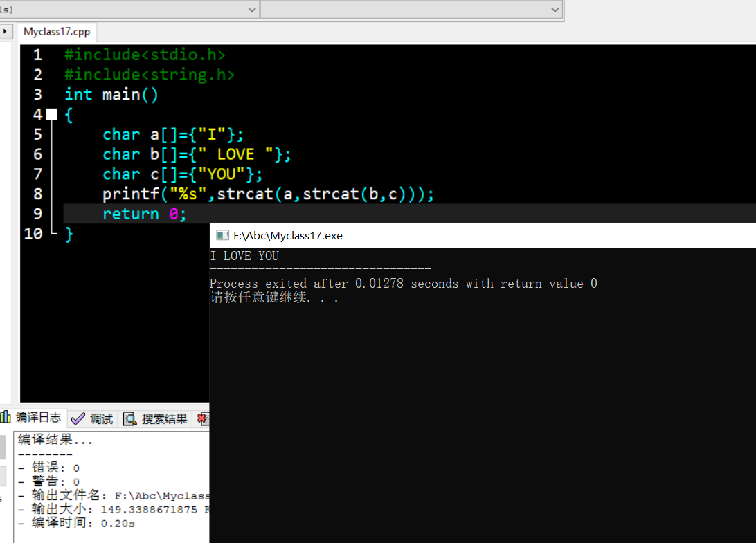Expand the right function list dropdown
Viewport: 756px width, 543px height.
[555, 10]
